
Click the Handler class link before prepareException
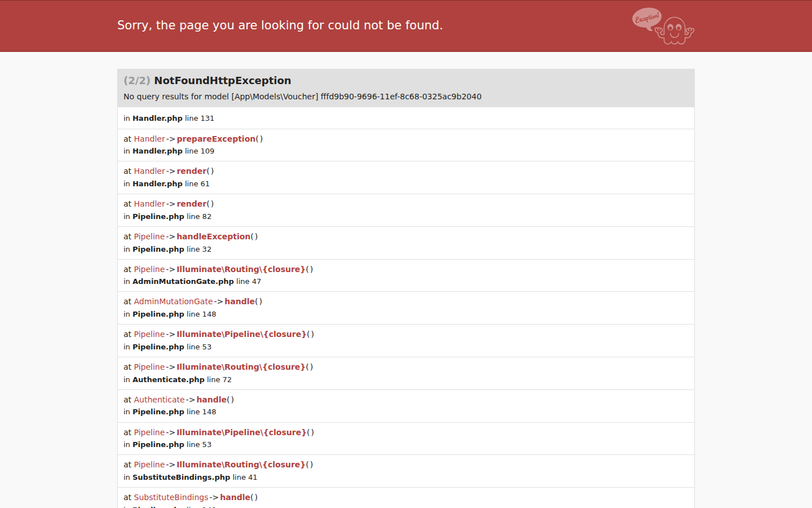click(x=149, y=139)
